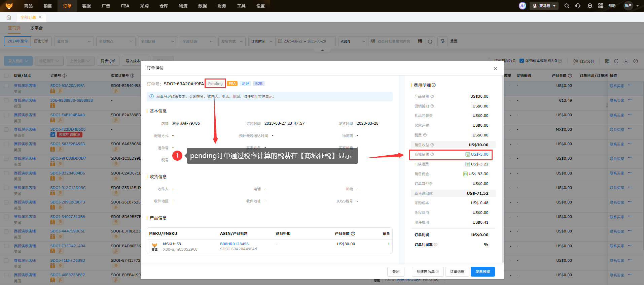Open the apps grid icon in top bar
644x285 pixels.
(601, 6)
